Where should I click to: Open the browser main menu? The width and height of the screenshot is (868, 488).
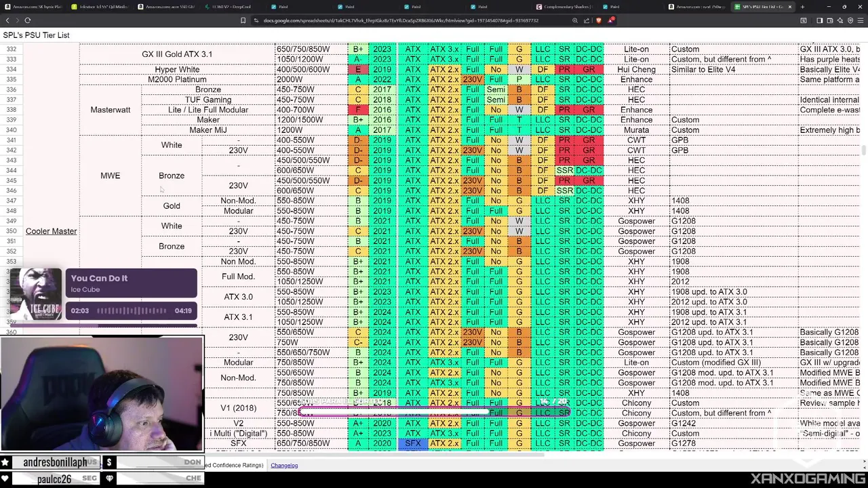click(x=861, y=20)
